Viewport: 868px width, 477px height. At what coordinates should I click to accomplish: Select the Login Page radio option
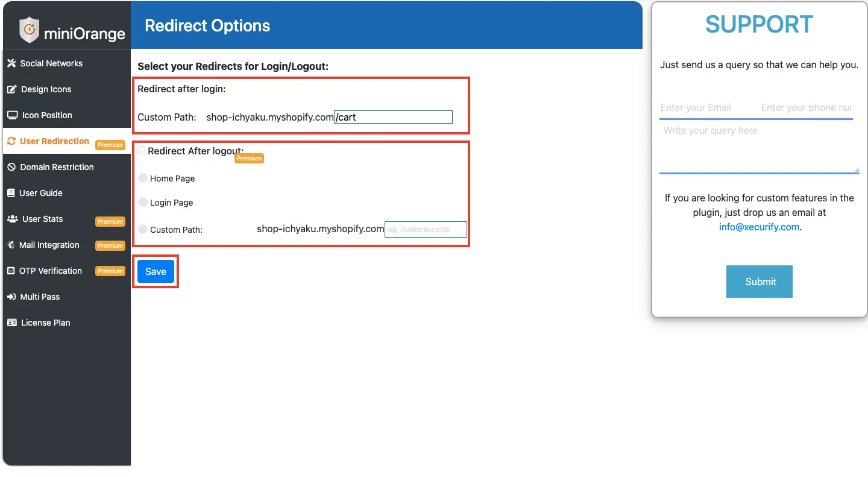tap(143, 202)
